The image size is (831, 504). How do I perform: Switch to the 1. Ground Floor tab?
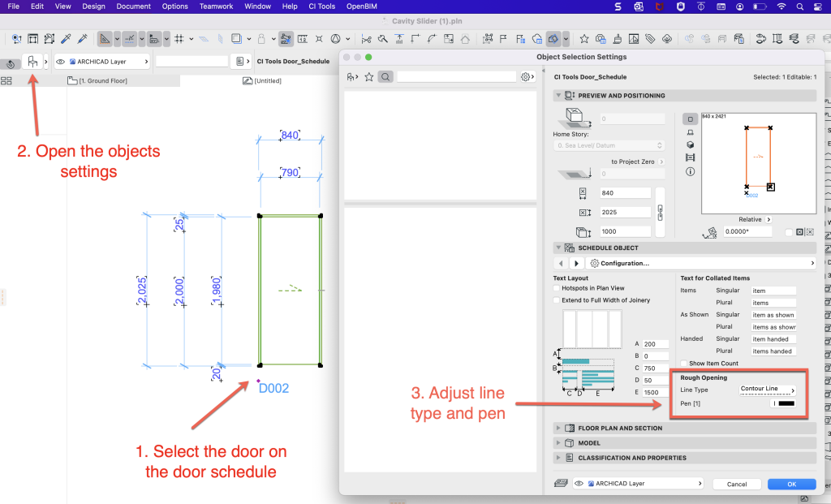[x=97, y=80]
